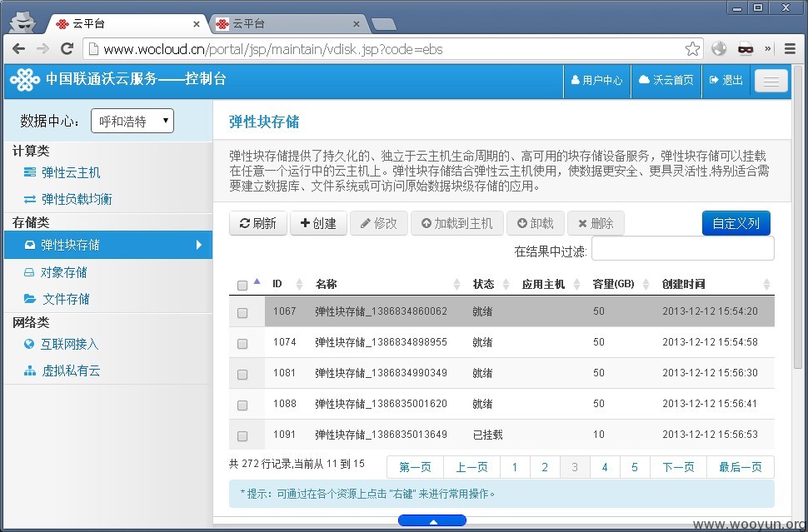Go to 上一页 in pagination

pos(471,466)
